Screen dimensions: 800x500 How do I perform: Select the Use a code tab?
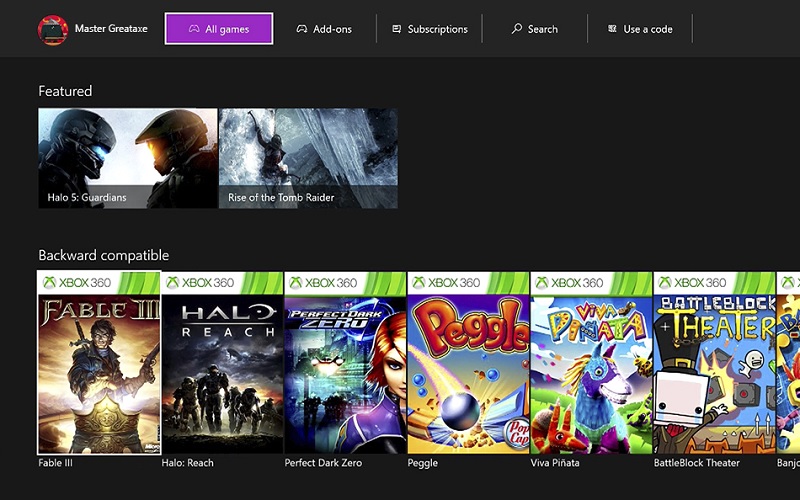tap(640, 29)
